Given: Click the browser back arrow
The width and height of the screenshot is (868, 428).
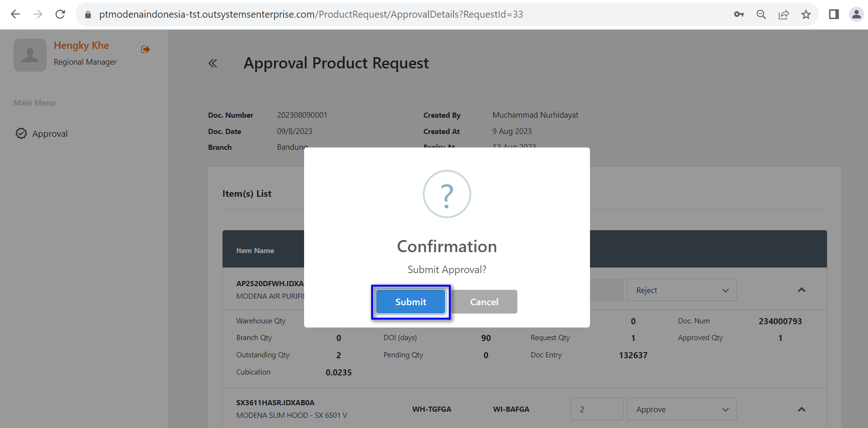Looking at the screenshot, I should [x=15, y=14].
